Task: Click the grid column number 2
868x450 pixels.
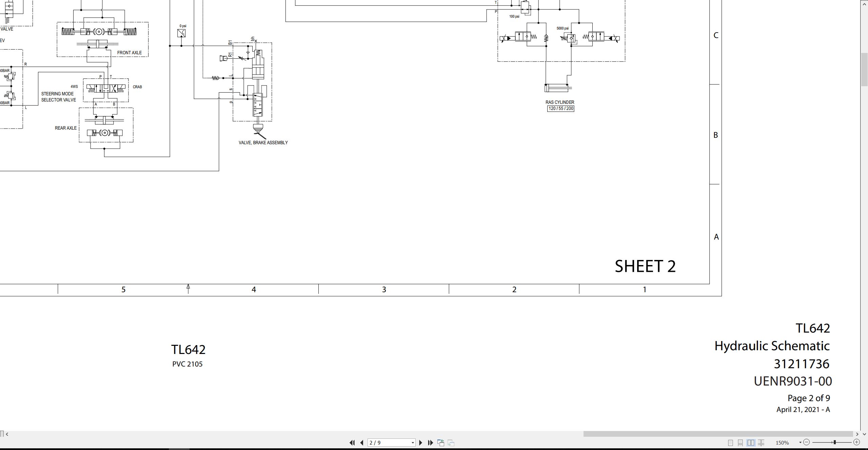Action: pos(514,289)
